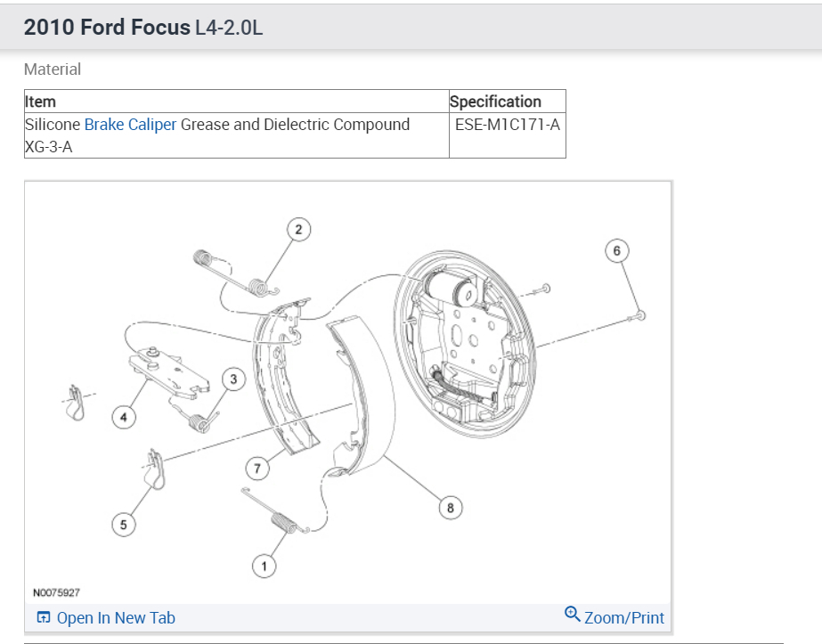822x644 pixels.
Task: Click the Brake Caliper link
Action: click(x=130, y=125)
